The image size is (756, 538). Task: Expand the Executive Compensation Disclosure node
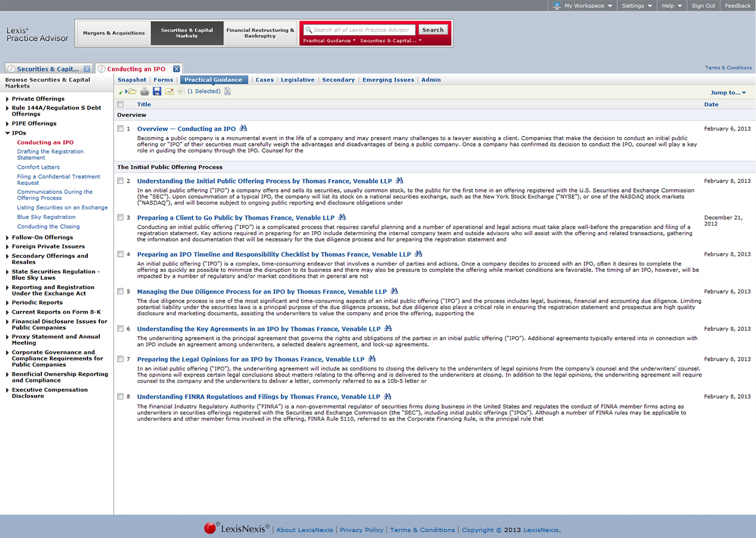point(7,390)
